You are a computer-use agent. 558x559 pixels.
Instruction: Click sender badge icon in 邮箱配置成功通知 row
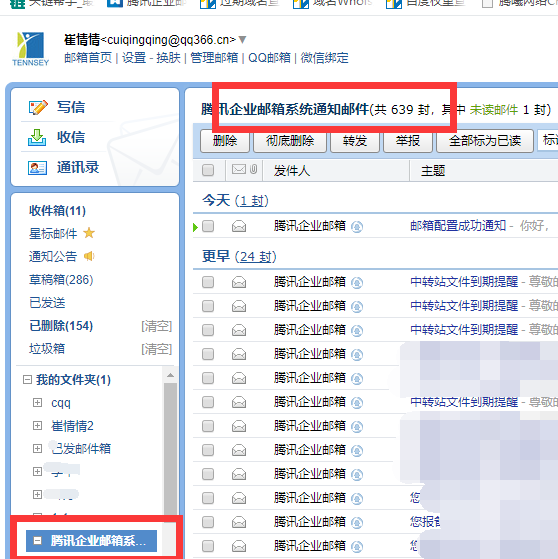pos(357,227)
